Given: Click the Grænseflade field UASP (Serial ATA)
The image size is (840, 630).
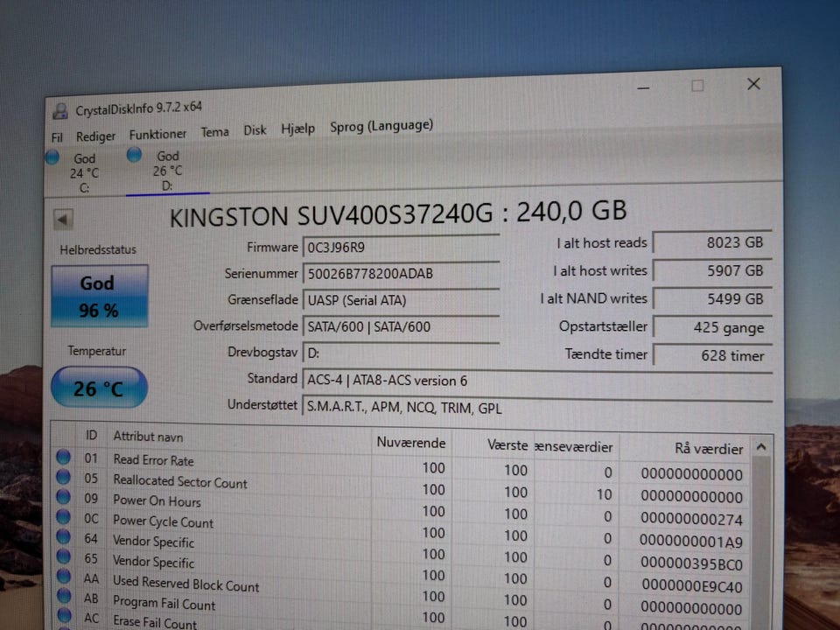Looking at the screenshot, I should pyautogui.click(x=402, y=300).
